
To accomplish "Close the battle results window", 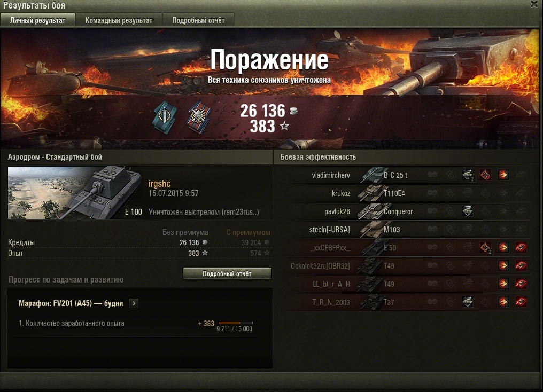I will coord(534,4).
